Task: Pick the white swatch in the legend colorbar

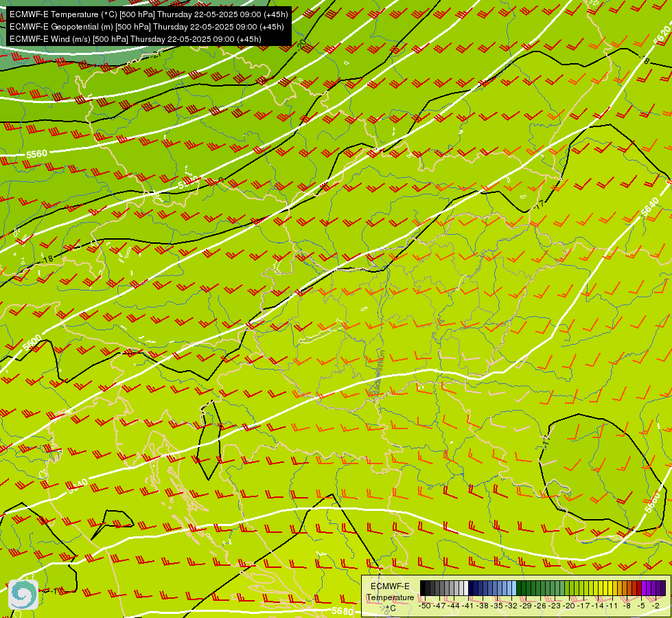Action: pos(466,588)
